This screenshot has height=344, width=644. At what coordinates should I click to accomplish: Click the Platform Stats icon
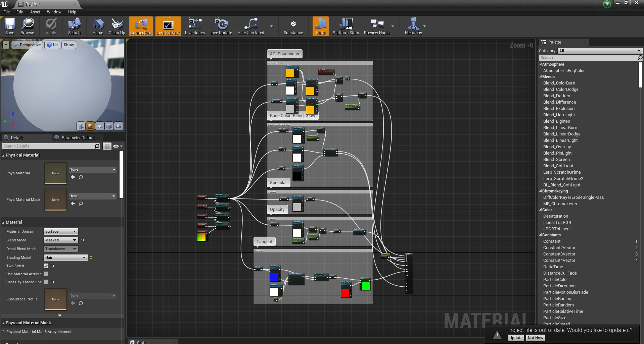(346, 26)
